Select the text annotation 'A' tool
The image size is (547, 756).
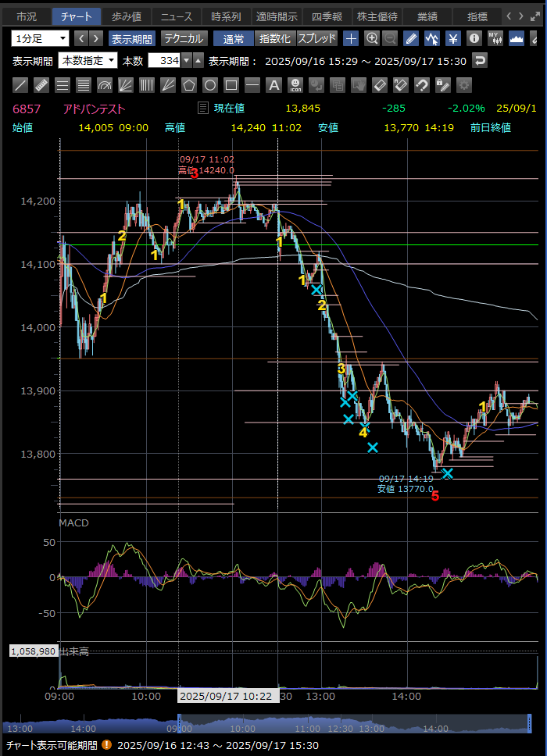(273, 85)
